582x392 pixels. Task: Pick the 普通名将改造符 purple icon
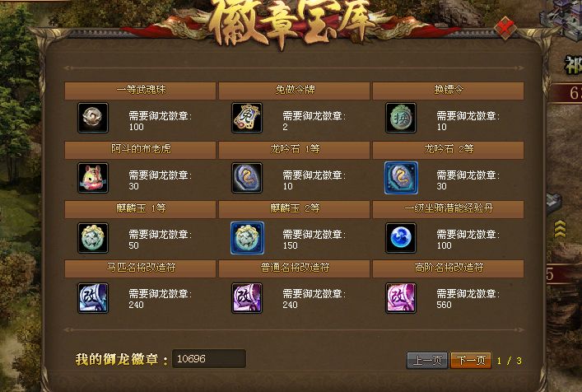tap(247, 298)
